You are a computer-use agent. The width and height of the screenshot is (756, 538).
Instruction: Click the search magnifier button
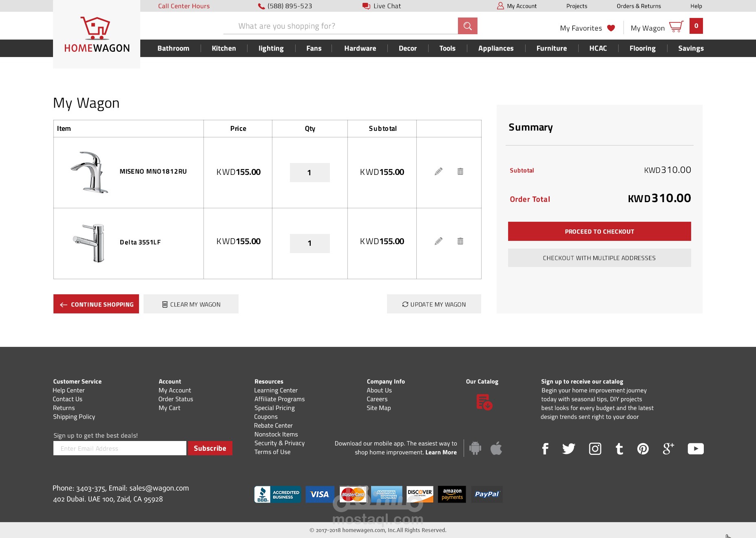point(467,26)
